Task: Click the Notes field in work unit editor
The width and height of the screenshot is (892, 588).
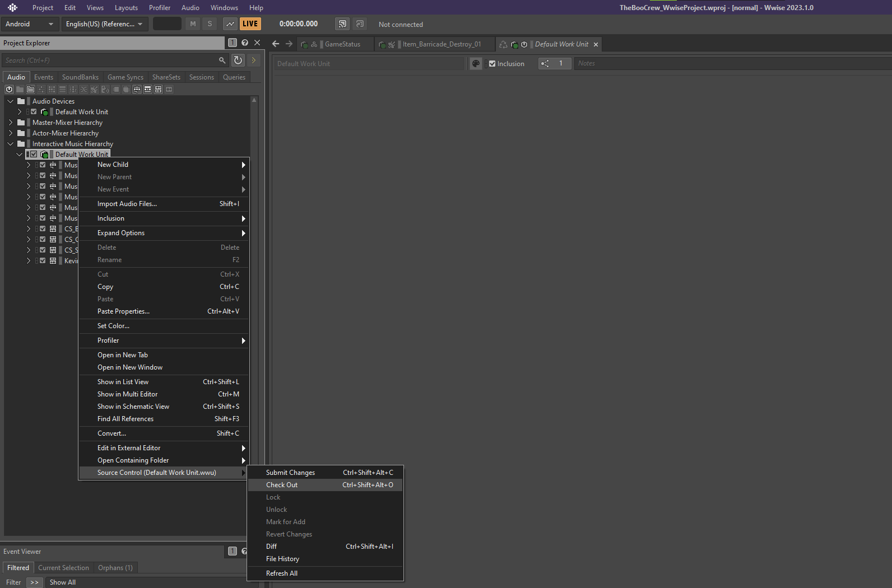Action: point(733,63)
